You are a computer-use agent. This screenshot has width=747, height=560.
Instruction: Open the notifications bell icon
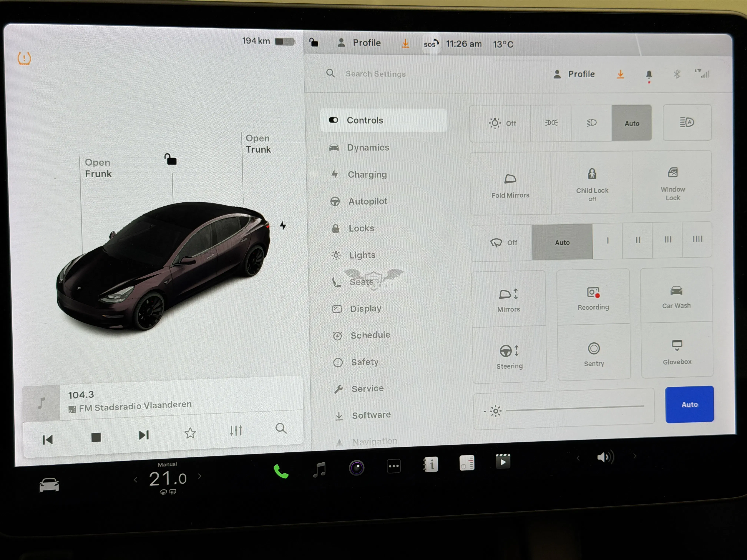[x=649, y=75]
